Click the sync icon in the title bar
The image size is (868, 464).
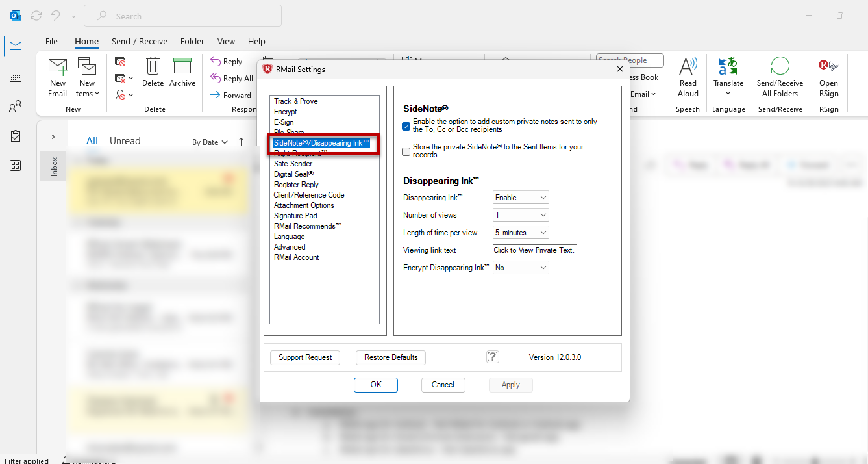36,15
